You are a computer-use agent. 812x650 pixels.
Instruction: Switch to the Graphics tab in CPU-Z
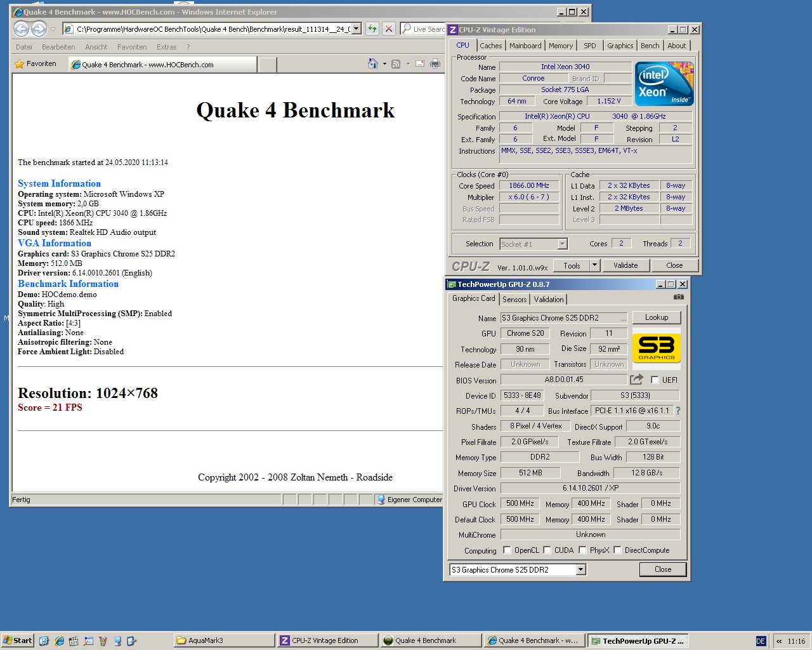pyautogui.click(x=620, y=46)
